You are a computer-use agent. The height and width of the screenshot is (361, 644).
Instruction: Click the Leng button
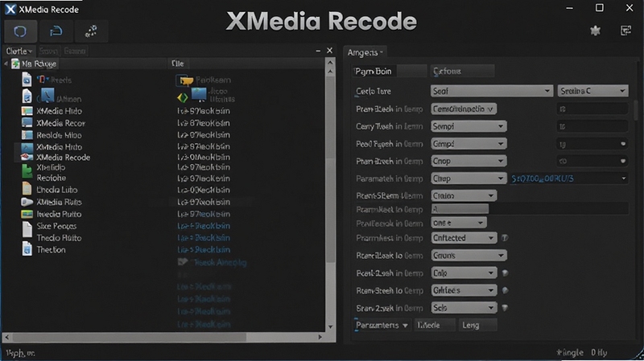(477, 325)
